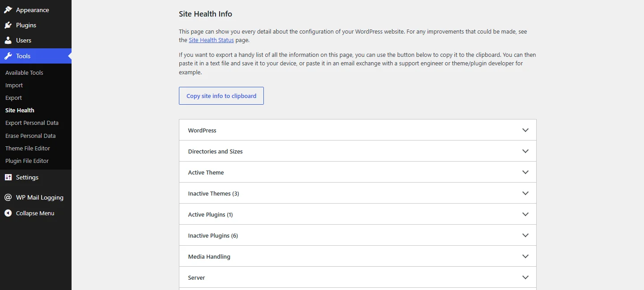
Task: Open the Theme File Editor
Action: tap(28, 148)
